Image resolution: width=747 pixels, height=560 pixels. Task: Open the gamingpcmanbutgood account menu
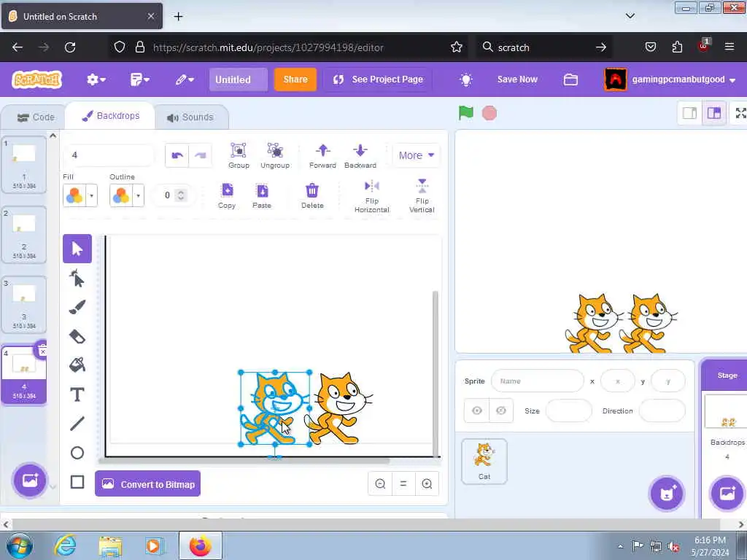[670, 79]
